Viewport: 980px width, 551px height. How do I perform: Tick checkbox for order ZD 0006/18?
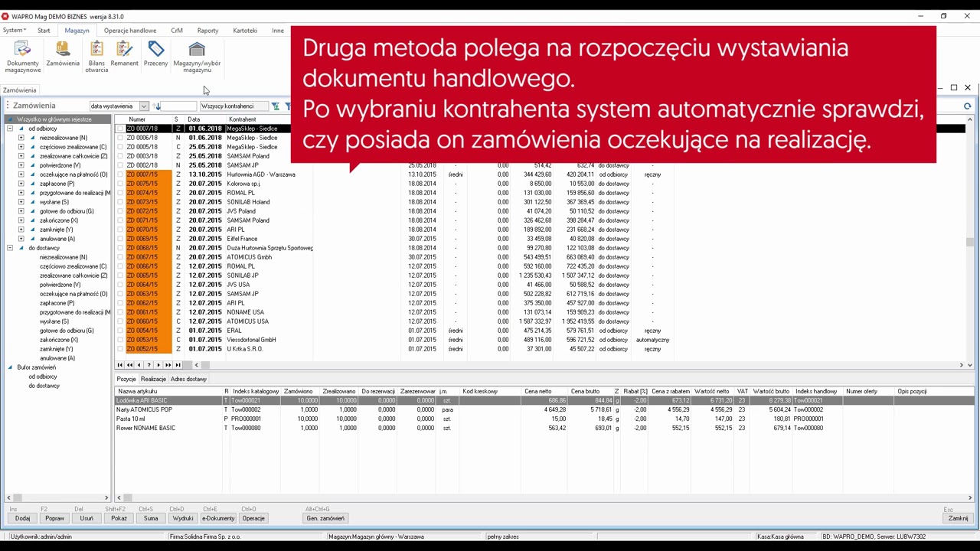coord(120,138)
